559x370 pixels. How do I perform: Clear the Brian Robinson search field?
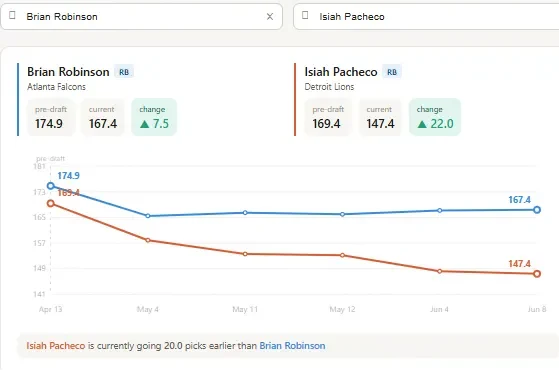(270, 16)
